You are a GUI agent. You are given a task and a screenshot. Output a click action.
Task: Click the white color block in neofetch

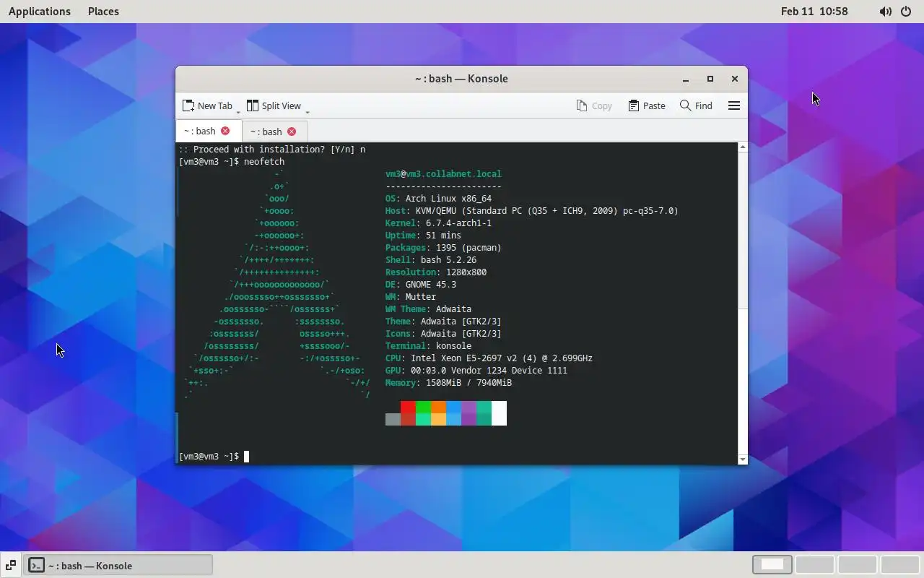(x=499, y=413)
